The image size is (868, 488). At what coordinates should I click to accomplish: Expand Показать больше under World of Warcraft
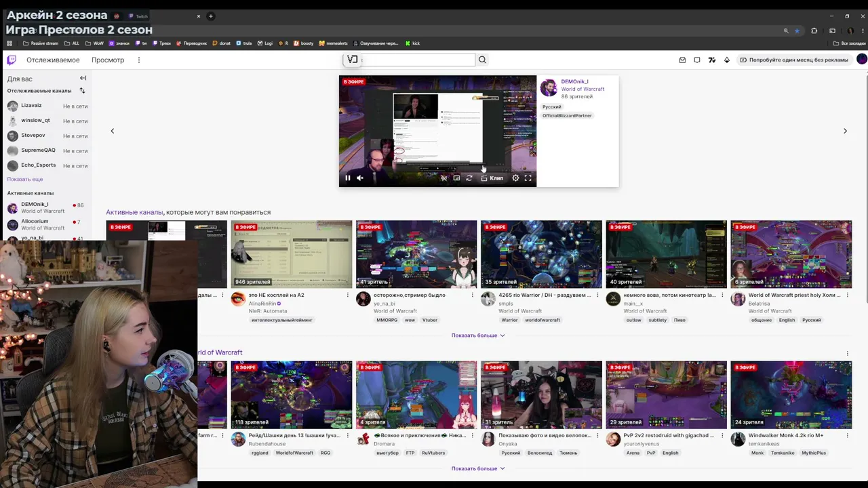(x=478, y=468)
